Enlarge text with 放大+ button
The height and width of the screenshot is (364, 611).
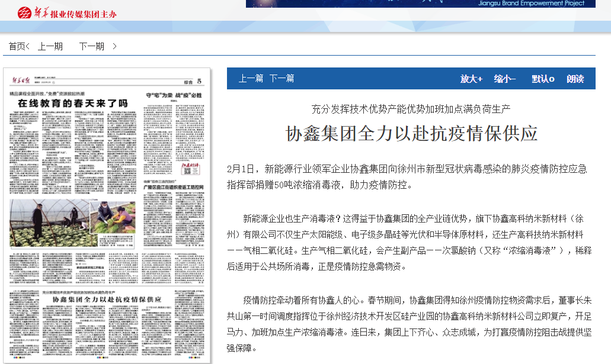point(471,79)
